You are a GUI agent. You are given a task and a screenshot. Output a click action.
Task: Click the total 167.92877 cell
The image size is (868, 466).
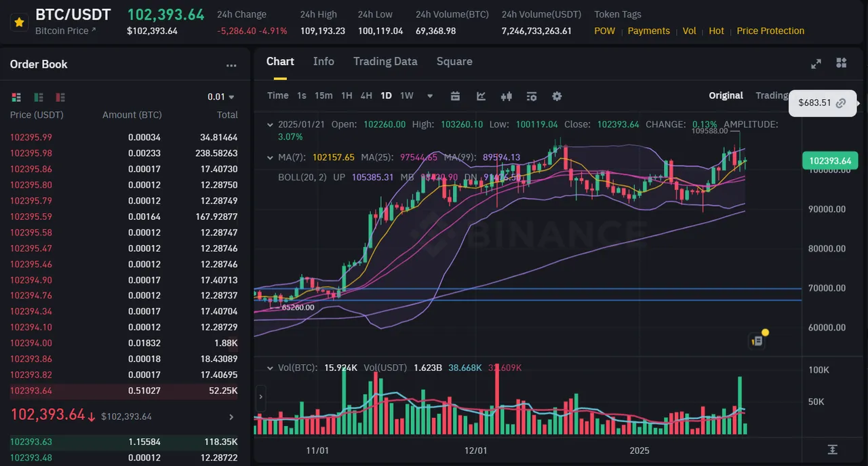pyautogui.click(x=215, y=216)
